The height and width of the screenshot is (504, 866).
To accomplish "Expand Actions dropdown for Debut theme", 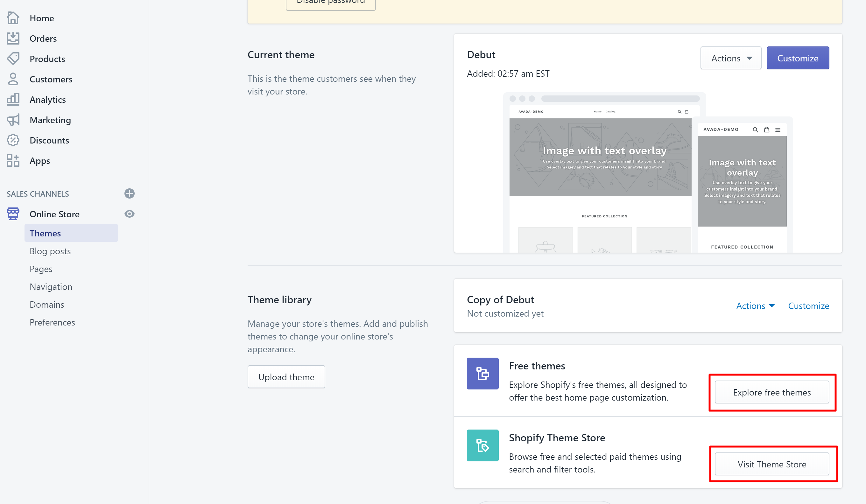I will [x=729, y=58].
